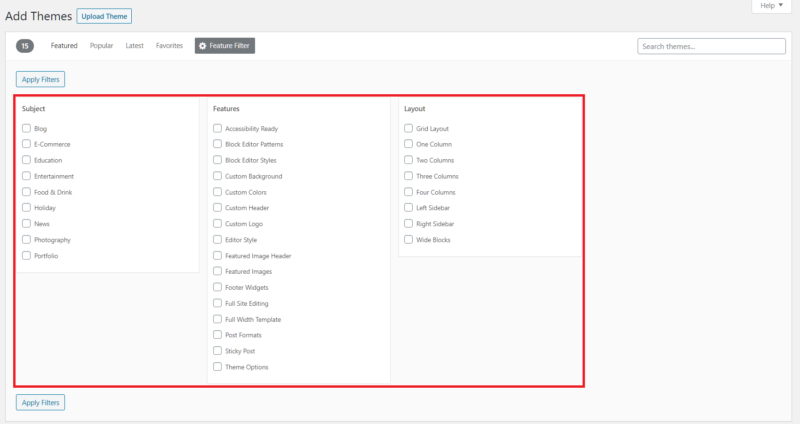Switch to the Featured tab

pos(64,45)
